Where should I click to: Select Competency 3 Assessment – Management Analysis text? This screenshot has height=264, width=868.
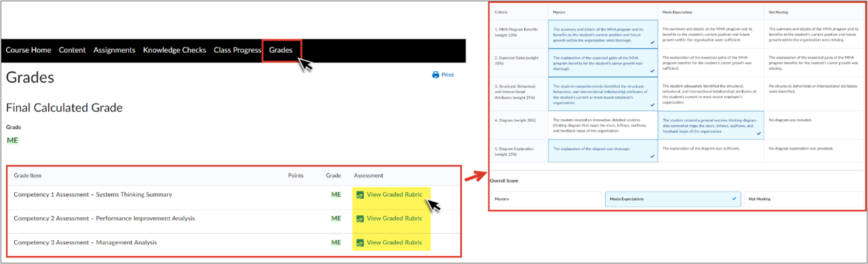coord(85,242)
